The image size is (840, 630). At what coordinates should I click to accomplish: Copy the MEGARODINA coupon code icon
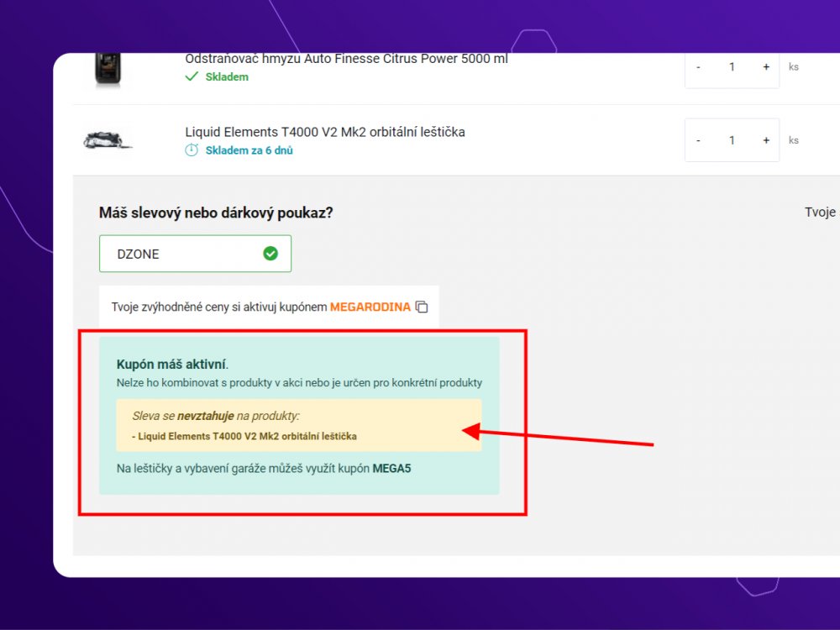[422, 307]
